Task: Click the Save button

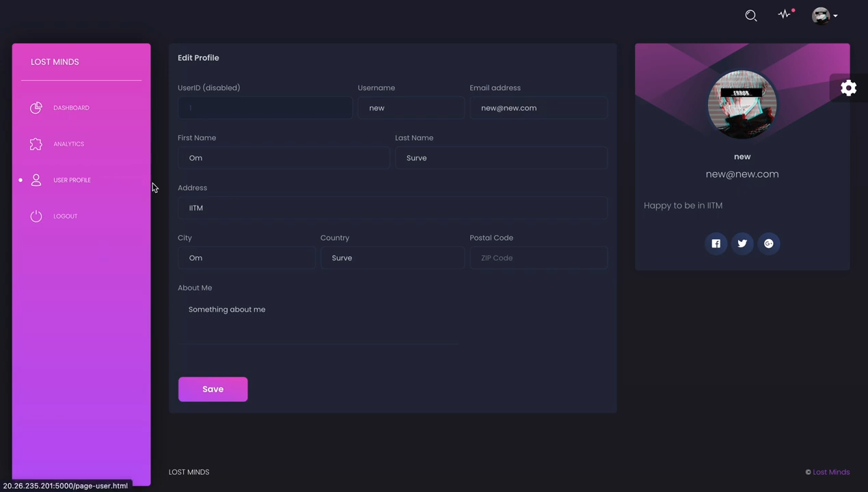Action: tap(213, 389)
